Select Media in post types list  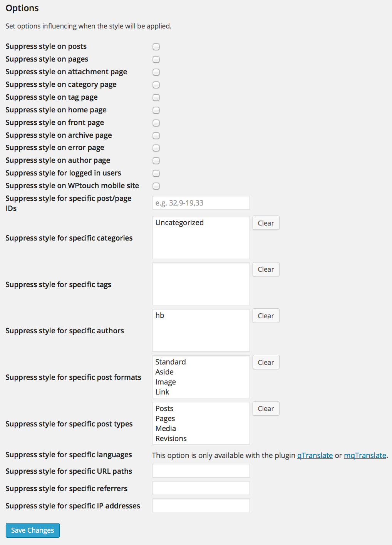166,428
